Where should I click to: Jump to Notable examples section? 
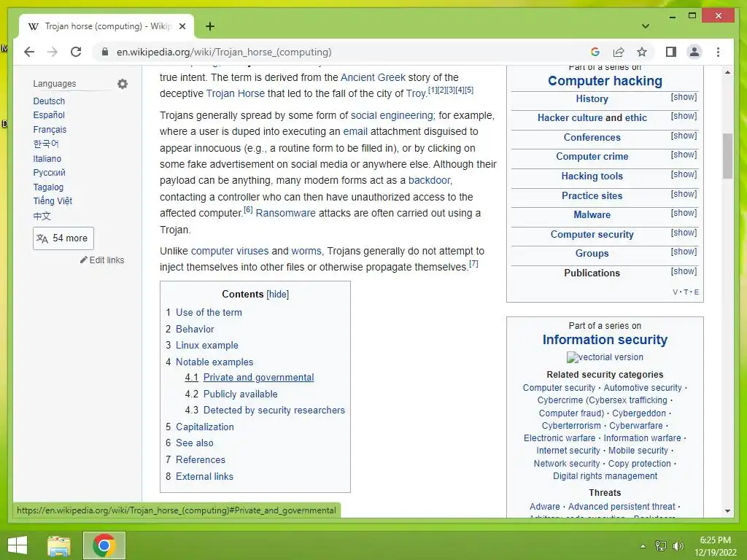click(x=214, y=362)
